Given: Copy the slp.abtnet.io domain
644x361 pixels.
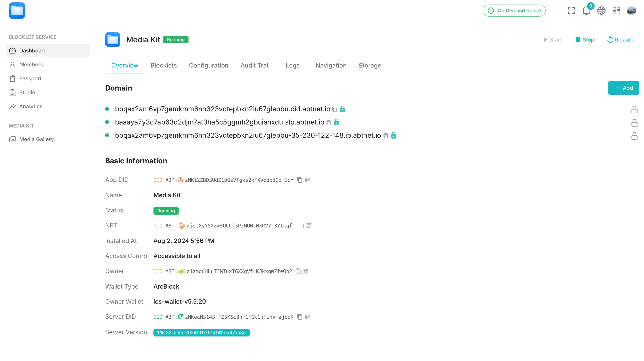Looking at the screenshot, I should pos(329,123).
